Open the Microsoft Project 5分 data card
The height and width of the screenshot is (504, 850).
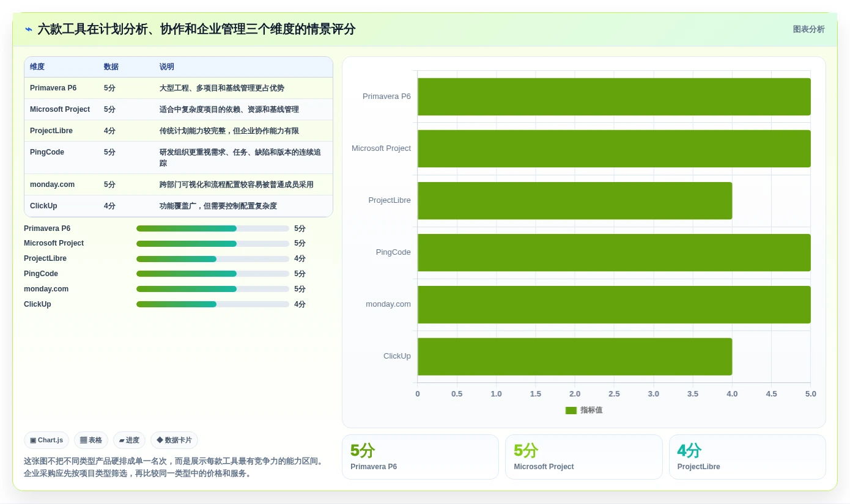coord(583,457)
